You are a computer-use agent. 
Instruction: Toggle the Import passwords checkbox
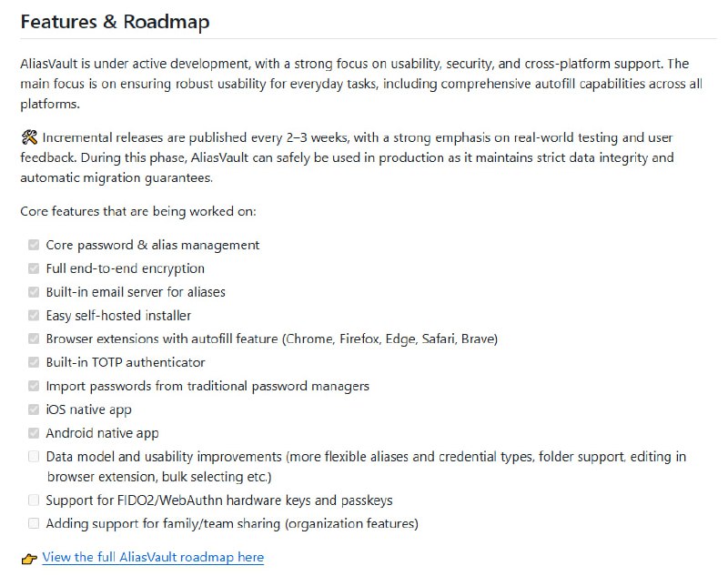(x=34, y=386)
